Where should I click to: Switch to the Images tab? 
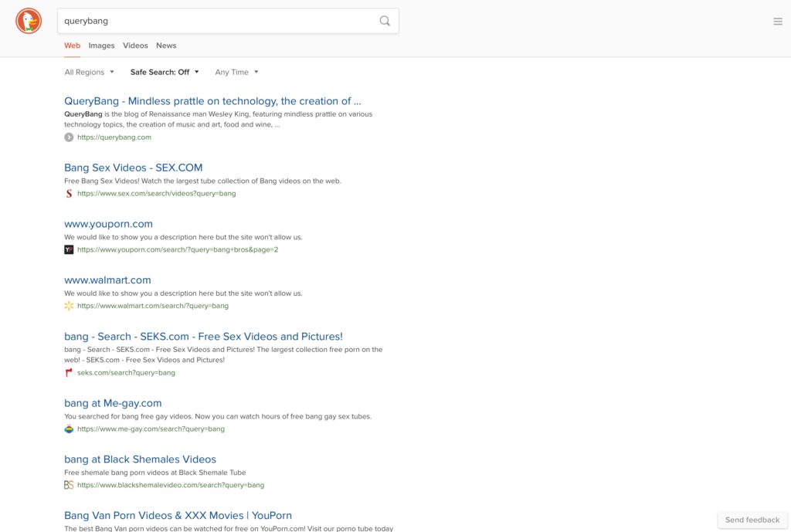click(x=101, y=46)
